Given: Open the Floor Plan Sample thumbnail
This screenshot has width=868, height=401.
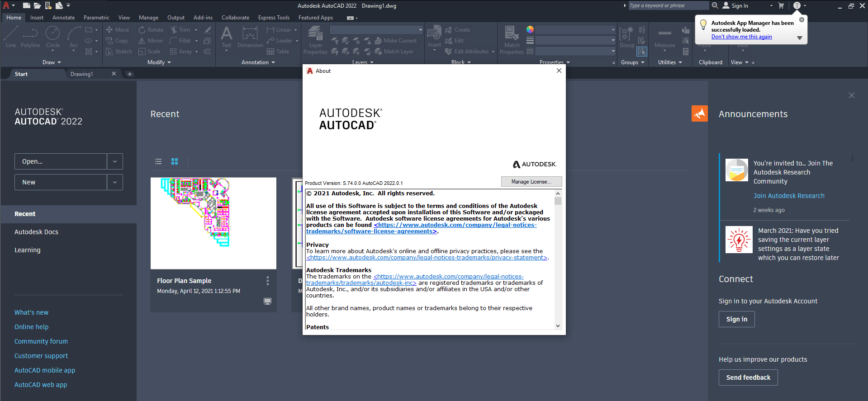Looking at the screenshot, I should [x=213, y=223].
